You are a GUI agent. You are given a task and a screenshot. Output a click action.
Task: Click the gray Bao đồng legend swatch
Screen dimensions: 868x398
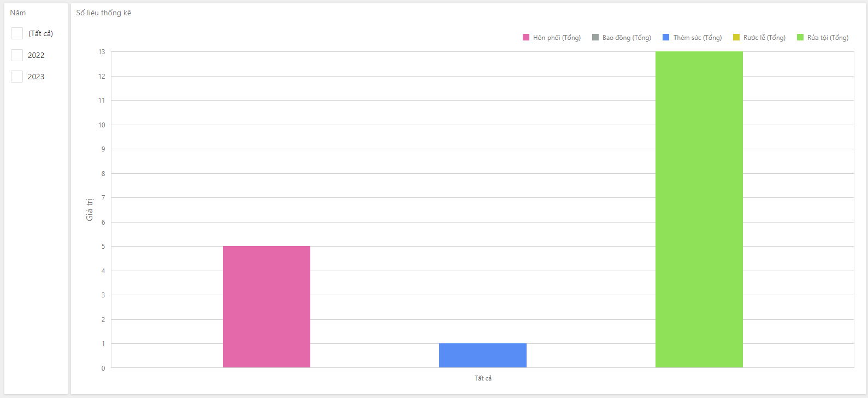click(595, 37)
